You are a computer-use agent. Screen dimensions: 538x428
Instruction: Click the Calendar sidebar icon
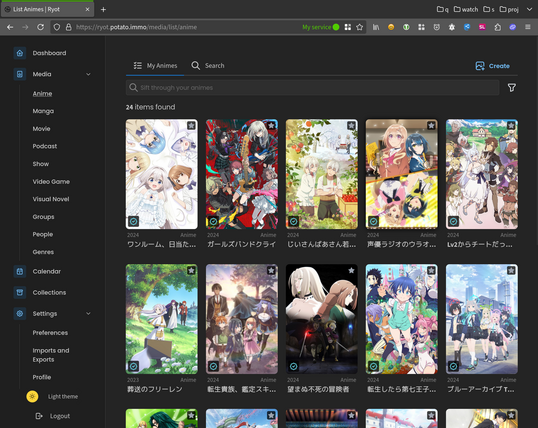click(20, 271)
